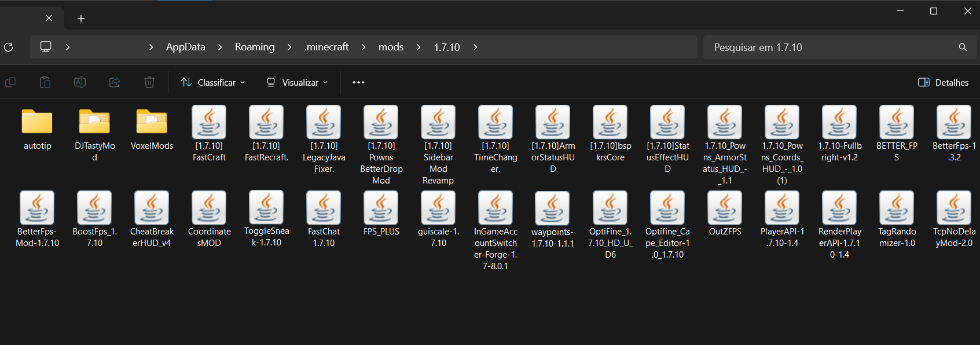Click the Delete trash icon
Viewport: 980px width, 345px height.
click(x=149, y=82)
